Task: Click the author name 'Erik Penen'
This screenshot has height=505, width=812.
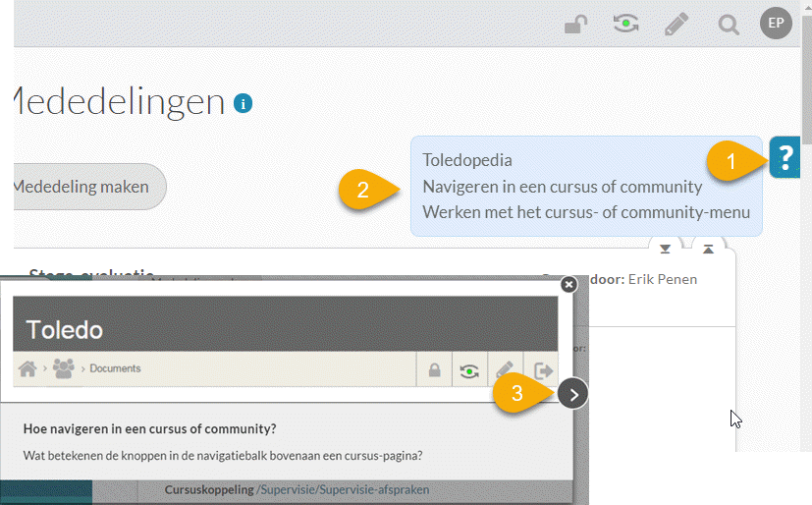Action: 663,279
